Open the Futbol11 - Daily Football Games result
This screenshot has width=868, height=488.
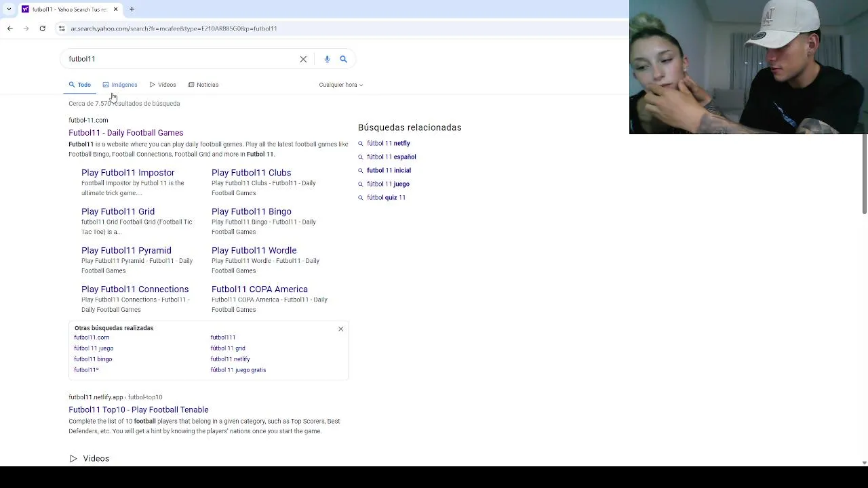tap(125, 133)
